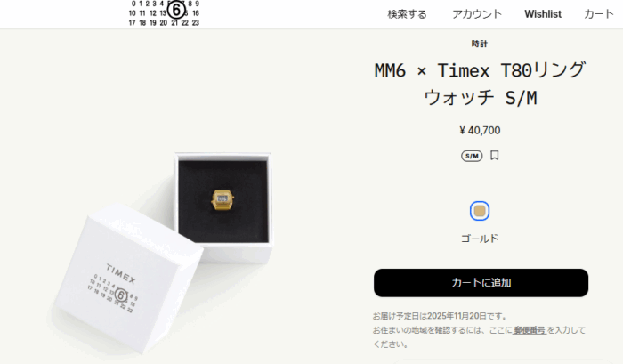Save product with the bookmark icon

pyautogui.click(x=494, y=155)
